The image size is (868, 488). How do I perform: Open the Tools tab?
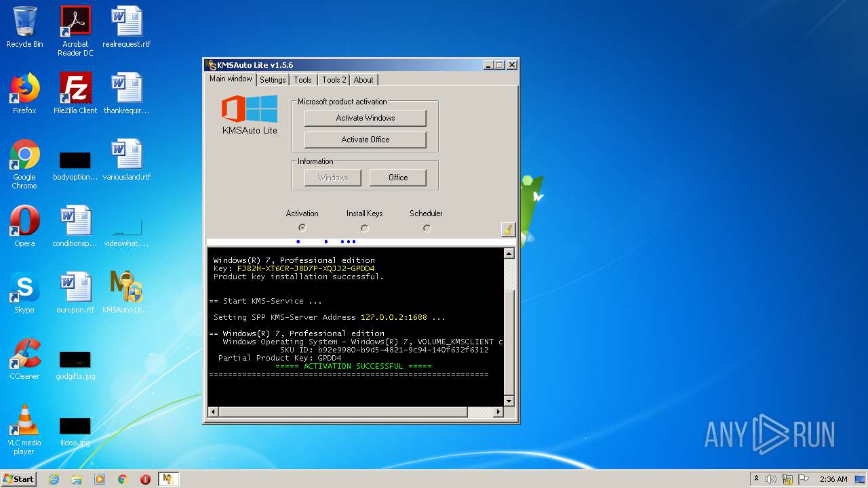[x=302, y=80]
